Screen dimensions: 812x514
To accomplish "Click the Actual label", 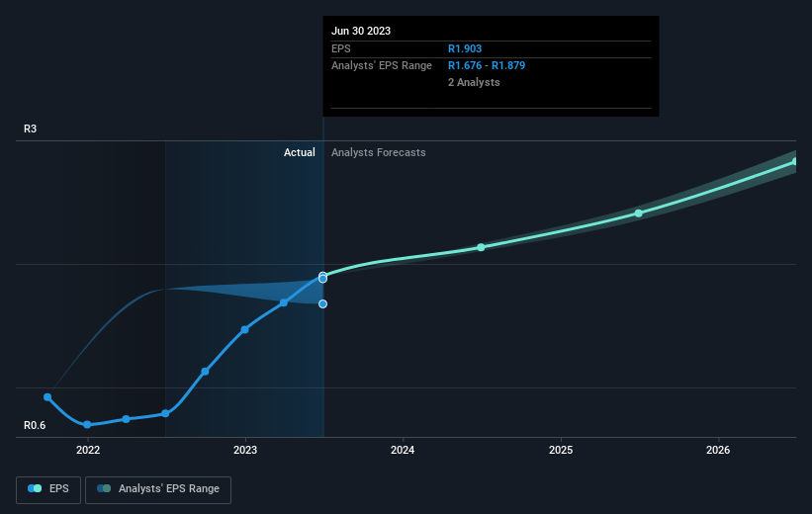I will tap(300, 152).
